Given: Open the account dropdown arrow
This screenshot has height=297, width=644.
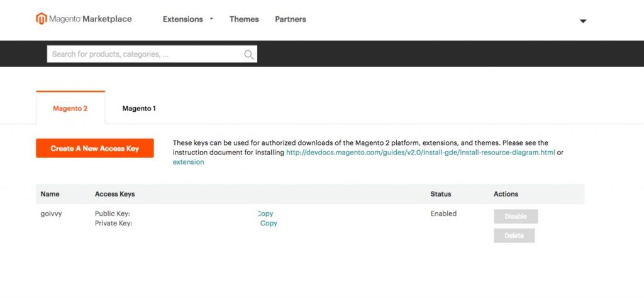Looking at the screenshot, I should coord(583,21).
